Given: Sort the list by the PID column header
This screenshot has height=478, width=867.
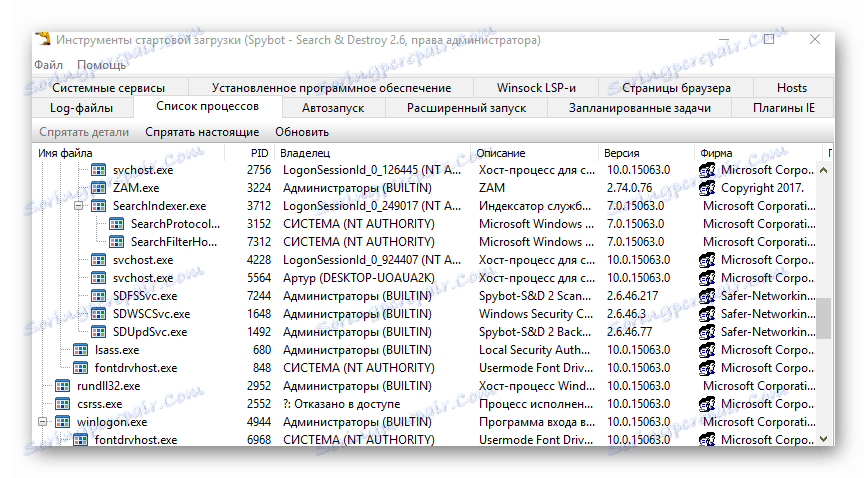Looking at the screenshot, I should 260,153.
